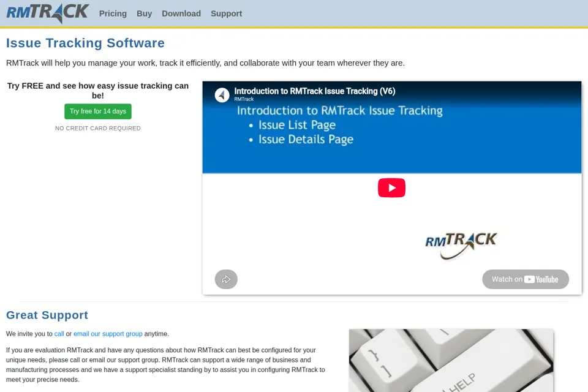Click the video share arrow icon
This screenshot has width=588, height=392.
click(x=226, y=279)
